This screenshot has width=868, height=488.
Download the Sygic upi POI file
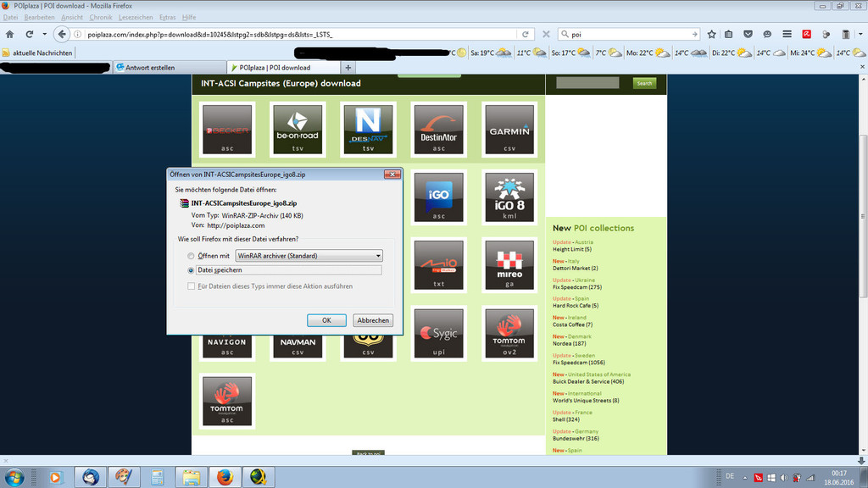[x=438, y=334]
